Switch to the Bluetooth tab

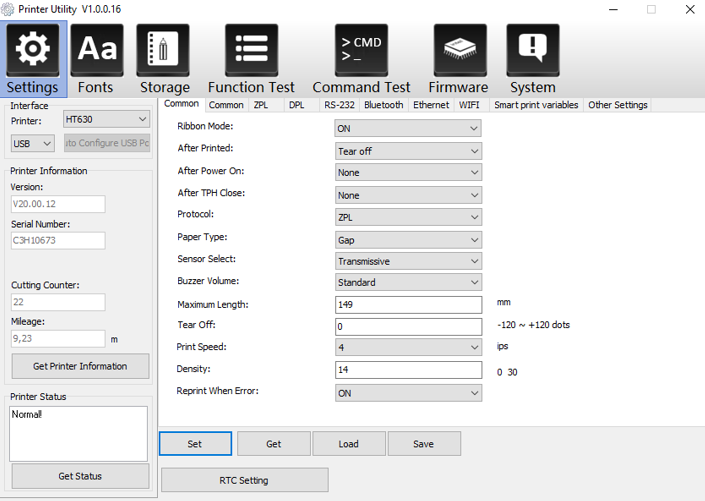[383, 105]
